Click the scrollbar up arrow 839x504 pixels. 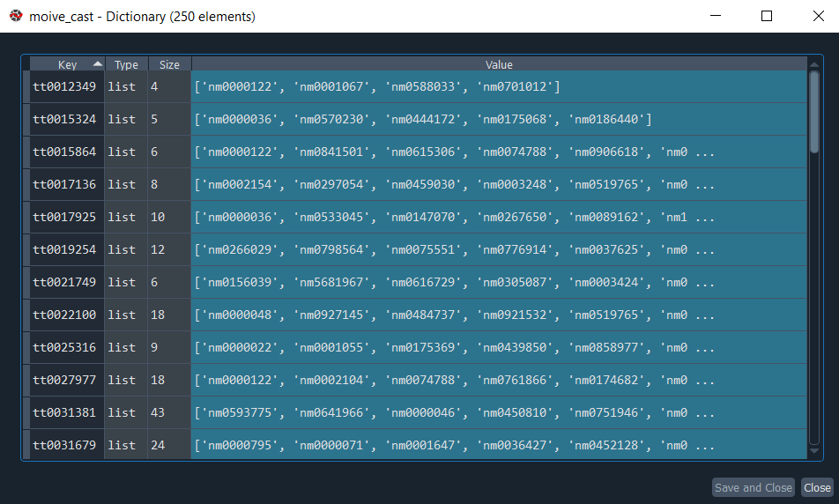click(x=814, y=64)
